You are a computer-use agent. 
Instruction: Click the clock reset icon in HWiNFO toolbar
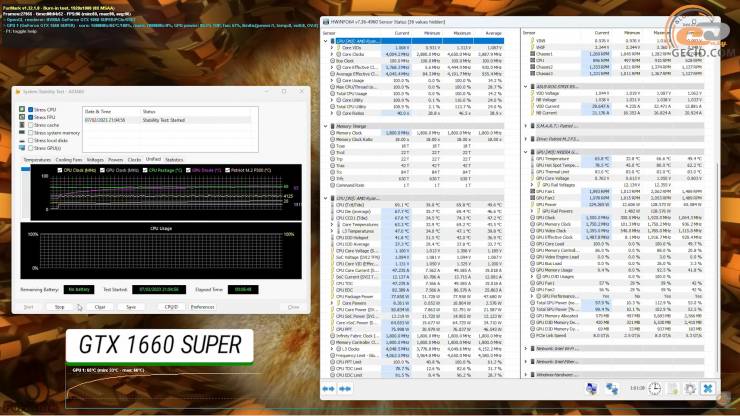[x=655, y=389]
